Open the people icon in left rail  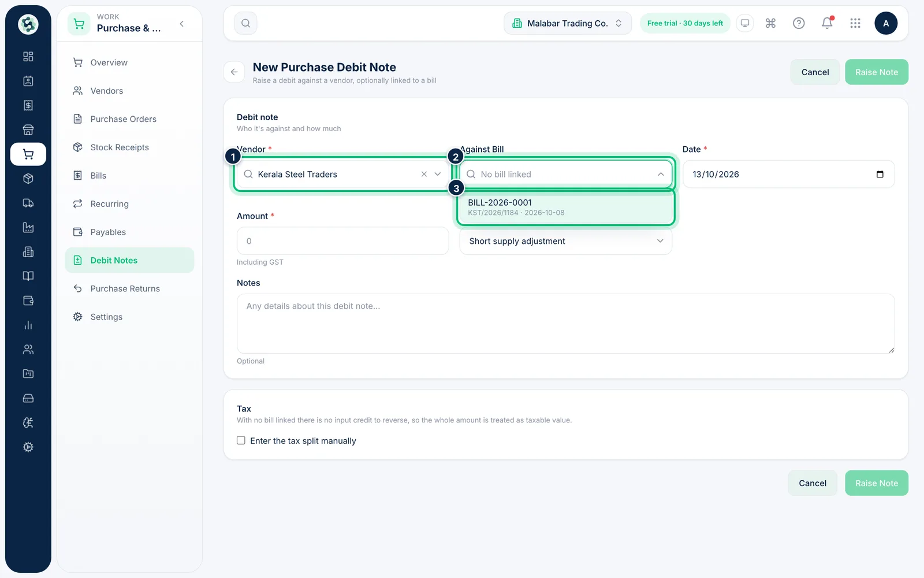pyautogui.click(x=28, y=349)
